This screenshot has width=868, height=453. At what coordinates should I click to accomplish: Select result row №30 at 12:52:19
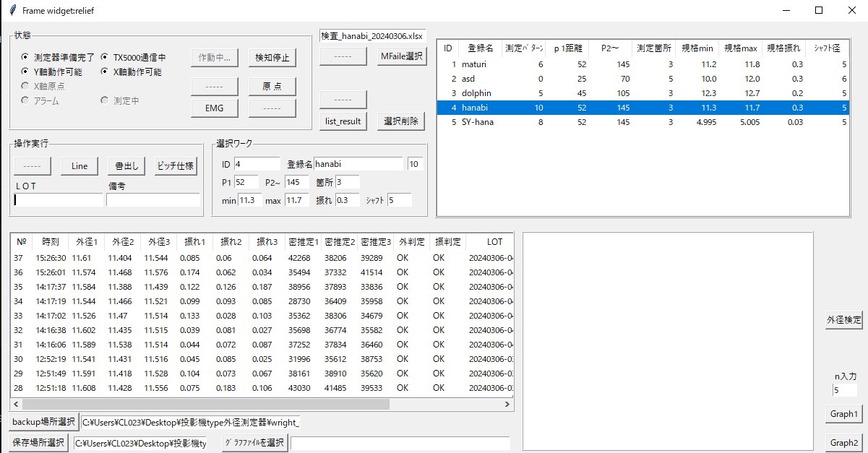[262, 359]
